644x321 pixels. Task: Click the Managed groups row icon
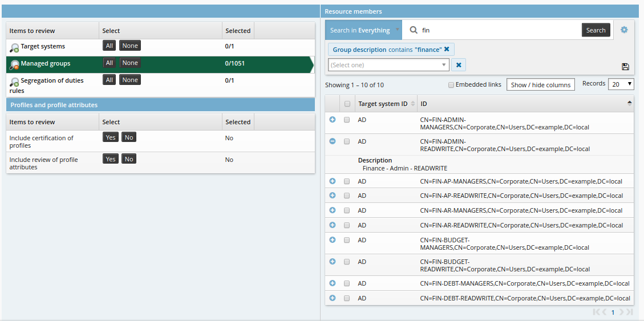pos(14,64)
